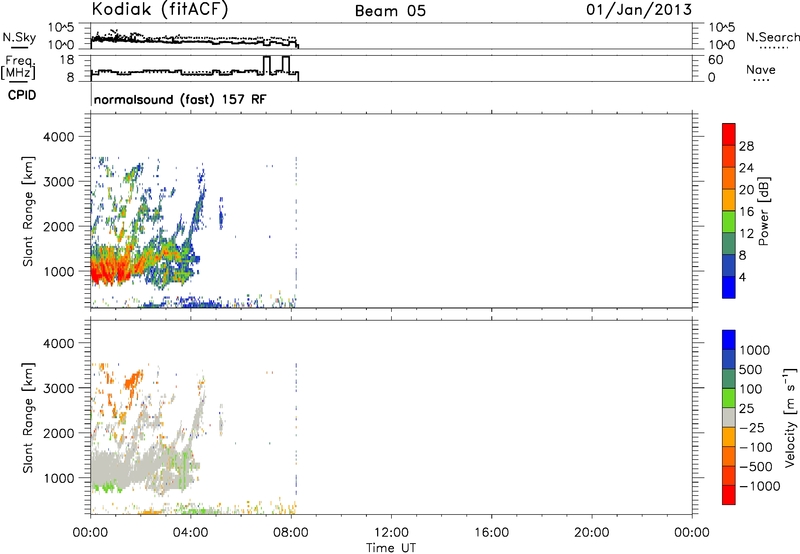Click the 08:00 time tick label

coord(291,533)
